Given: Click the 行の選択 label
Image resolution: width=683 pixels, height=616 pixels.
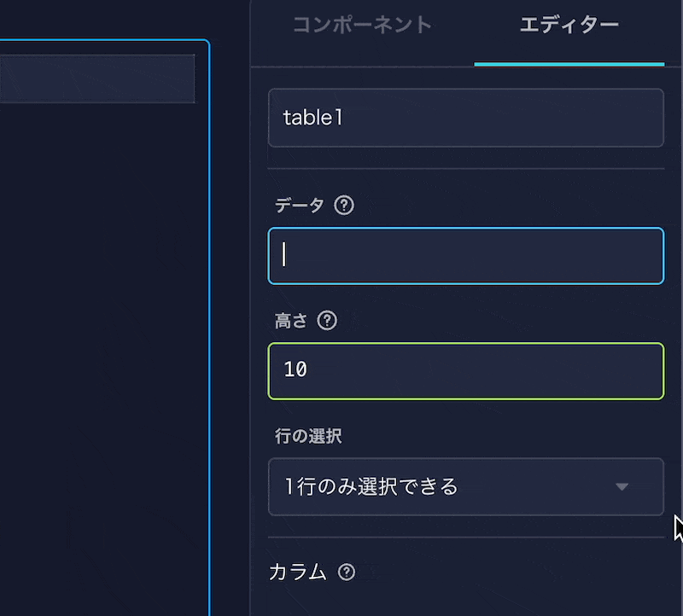Looking at the screenshot, I should click(307, 436).
